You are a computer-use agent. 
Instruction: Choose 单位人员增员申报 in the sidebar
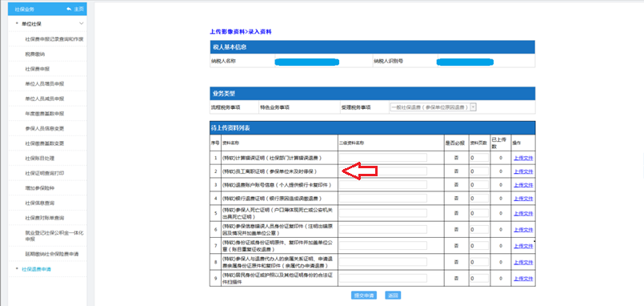44,84
